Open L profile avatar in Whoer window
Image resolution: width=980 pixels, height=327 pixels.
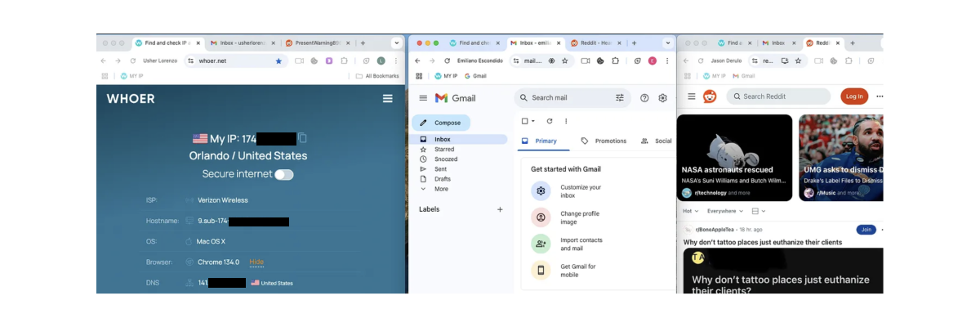[x=381, y=60]
